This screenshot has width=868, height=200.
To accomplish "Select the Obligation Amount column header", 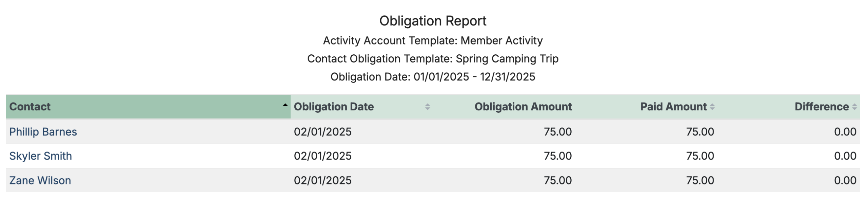I will point(523,107).
